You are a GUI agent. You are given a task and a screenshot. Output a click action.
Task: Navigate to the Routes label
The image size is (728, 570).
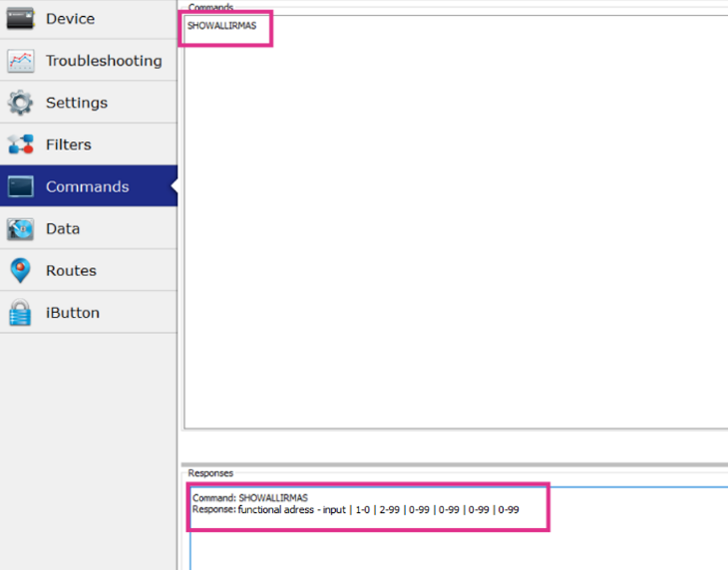tap(71, 271)
